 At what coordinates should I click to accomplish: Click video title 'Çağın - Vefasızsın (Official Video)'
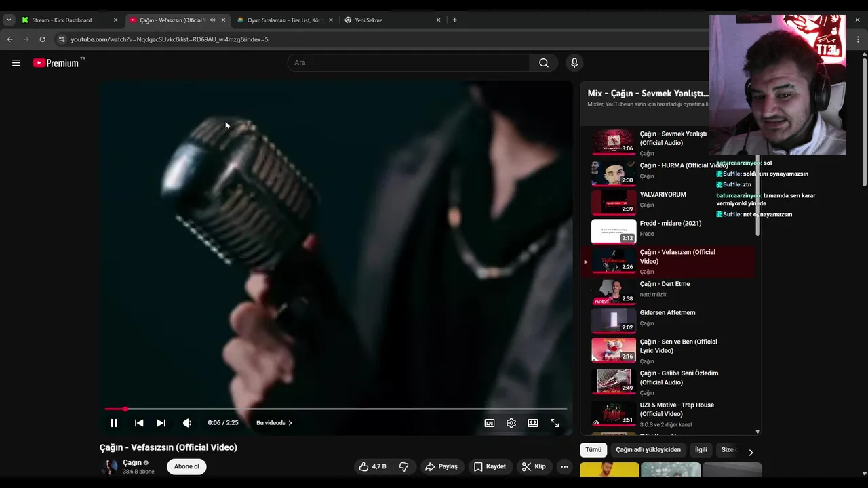coord(168,447)
